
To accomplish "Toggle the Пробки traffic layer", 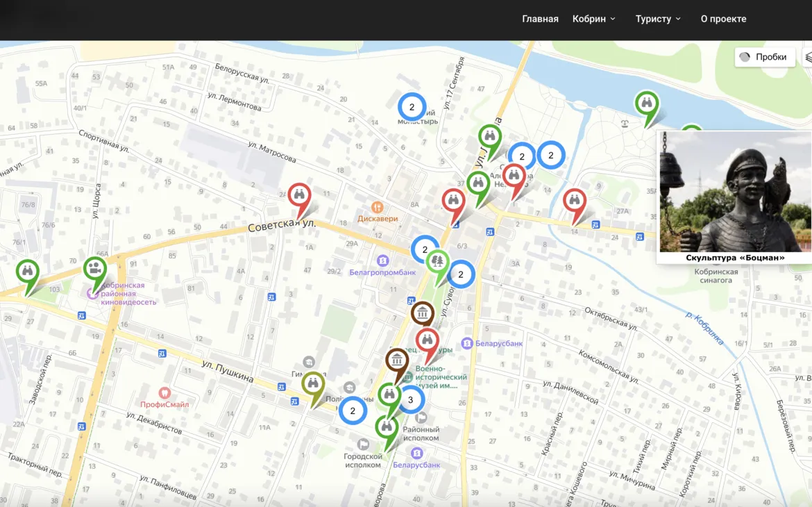I will (x=765, y=57).
